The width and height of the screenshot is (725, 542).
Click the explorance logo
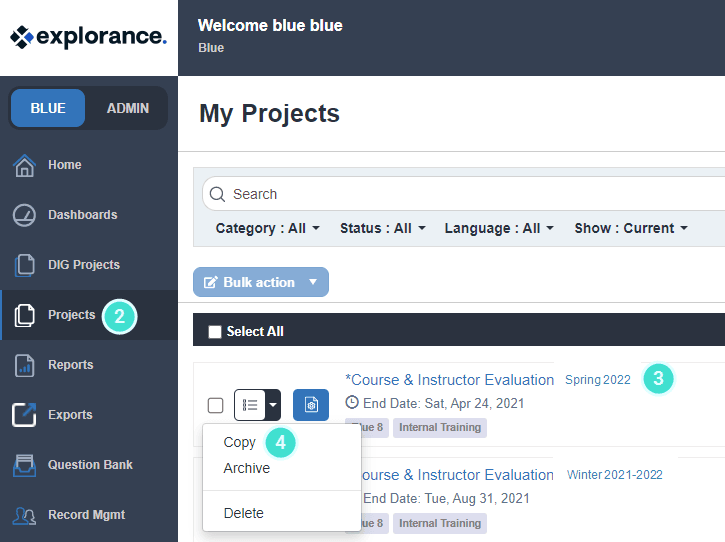tap(88, 37)
